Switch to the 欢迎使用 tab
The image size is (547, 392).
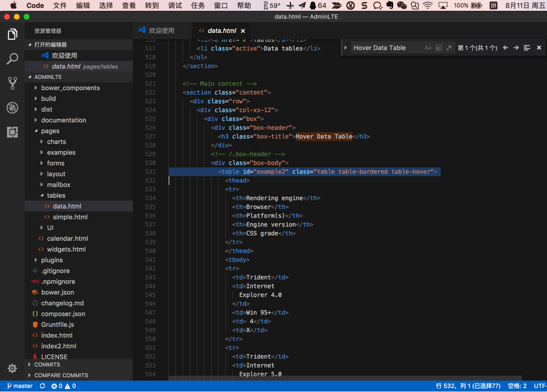point(161,30)
